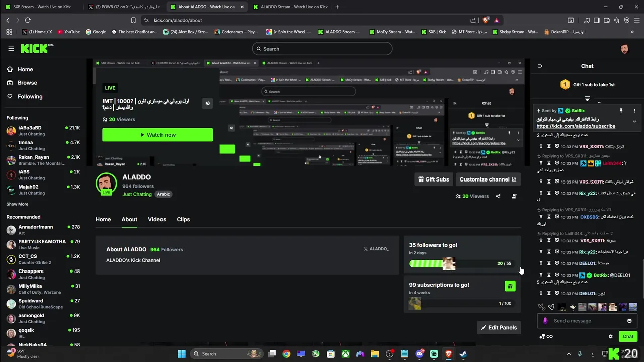Open the Clips tab

click(183, 219)
